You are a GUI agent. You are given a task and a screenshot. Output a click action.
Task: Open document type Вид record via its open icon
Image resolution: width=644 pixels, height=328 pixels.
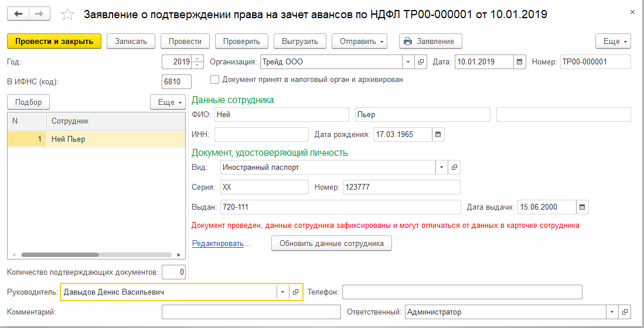[454, 167]
